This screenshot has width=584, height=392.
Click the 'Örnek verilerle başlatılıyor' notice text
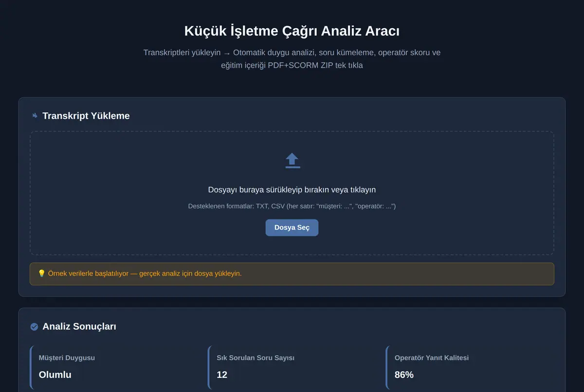pos(145,273)
